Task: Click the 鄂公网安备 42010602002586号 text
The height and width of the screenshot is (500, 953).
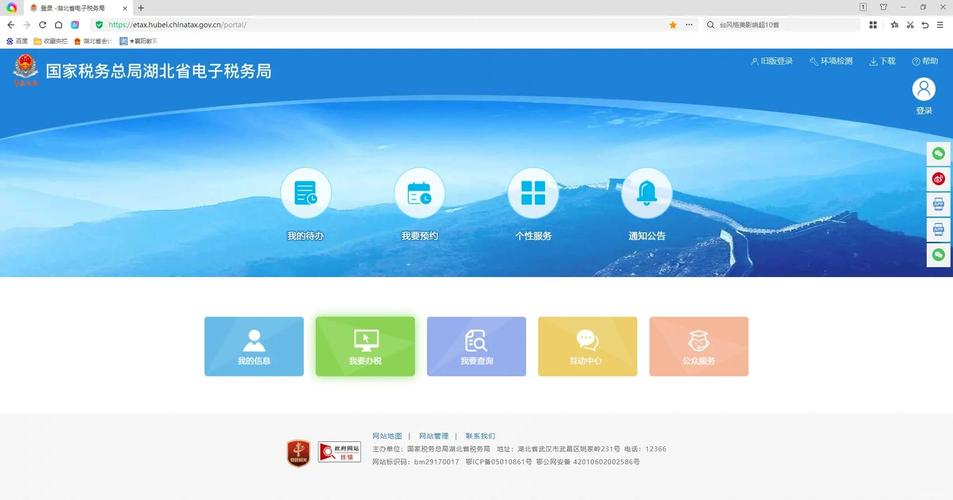Action: coord(588,462)
